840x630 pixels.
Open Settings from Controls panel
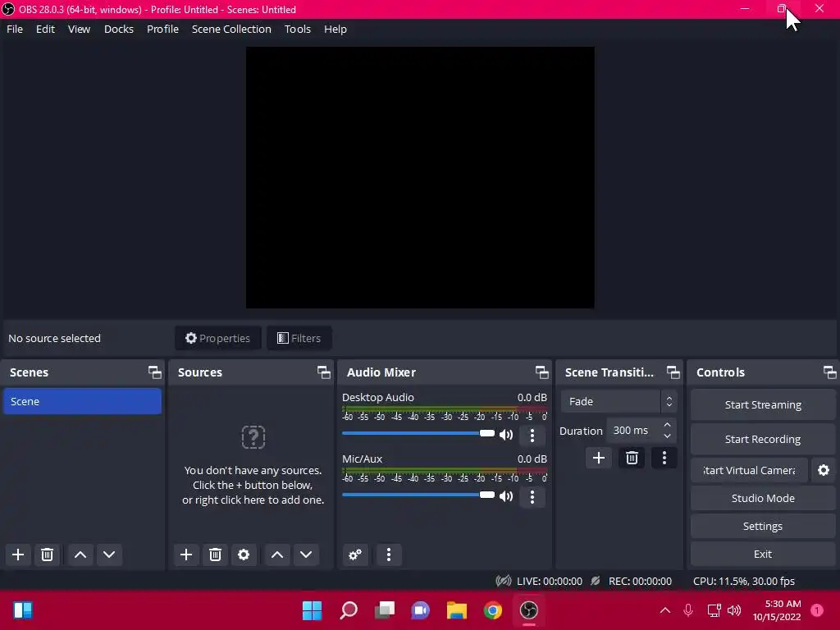tap(763, 526)
